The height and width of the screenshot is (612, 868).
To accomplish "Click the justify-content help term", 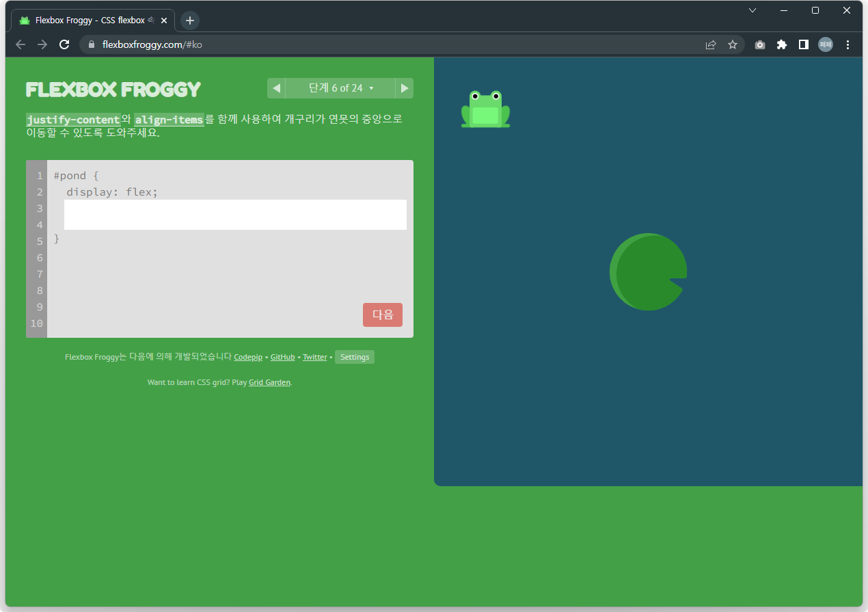I will pos(73,120).
